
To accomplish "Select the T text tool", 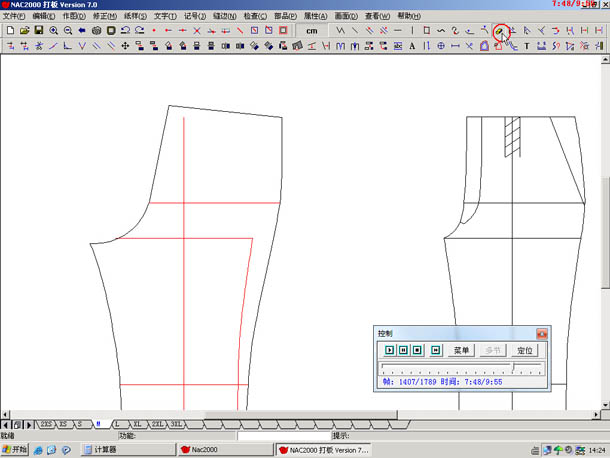I will (x=527, y=46).
